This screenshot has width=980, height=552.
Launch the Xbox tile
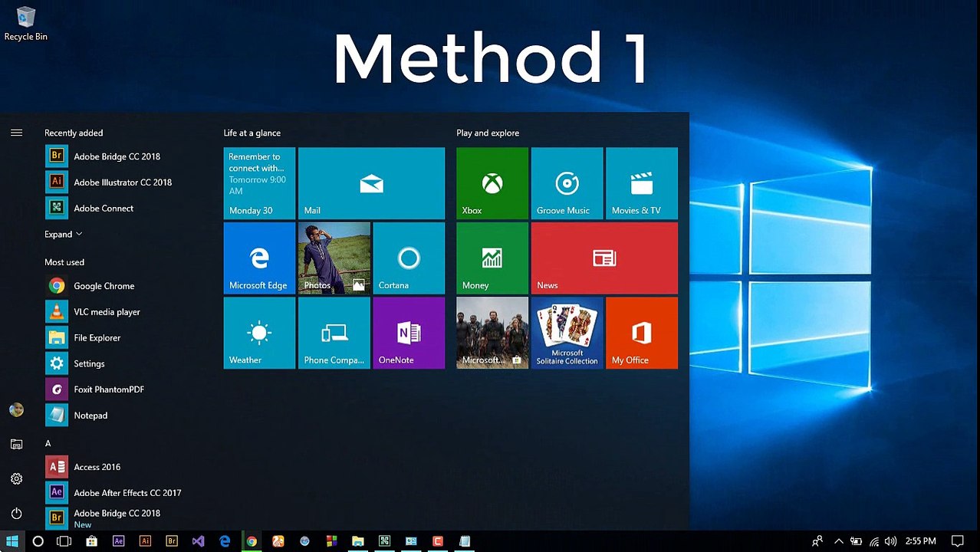tap(492, 183)
